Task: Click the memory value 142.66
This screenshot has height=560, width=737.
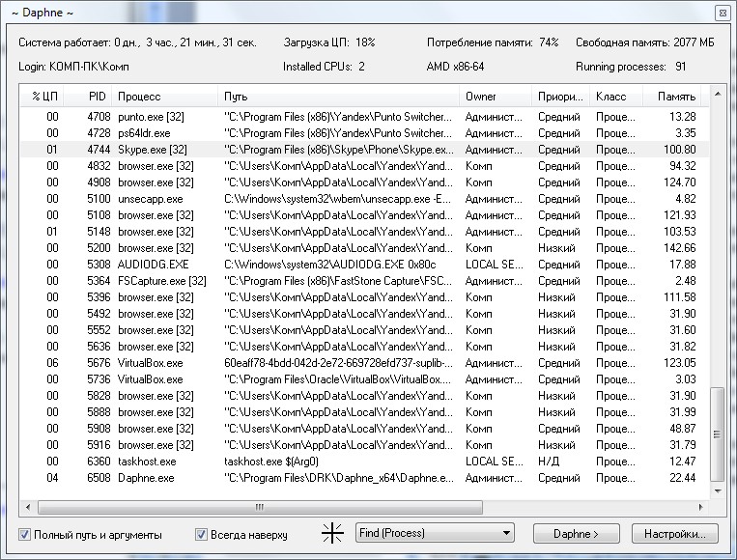Action: point(680,248)
